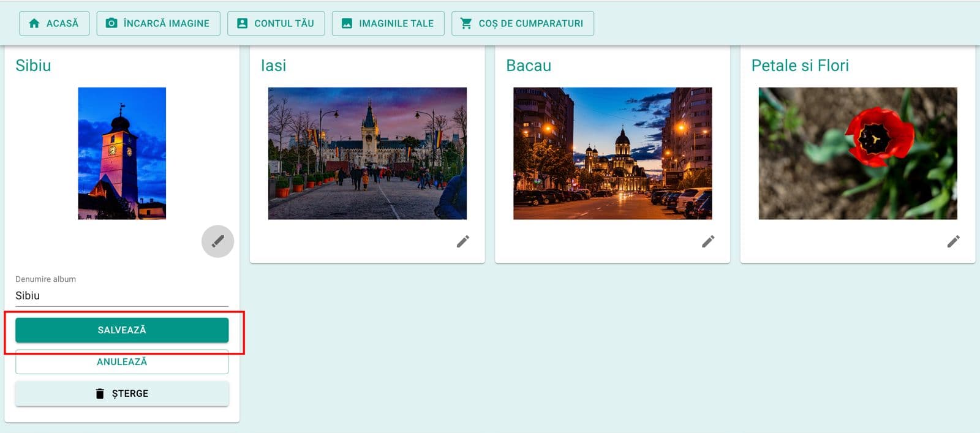Open the Bacau night street photo

(x=612, y=153)
